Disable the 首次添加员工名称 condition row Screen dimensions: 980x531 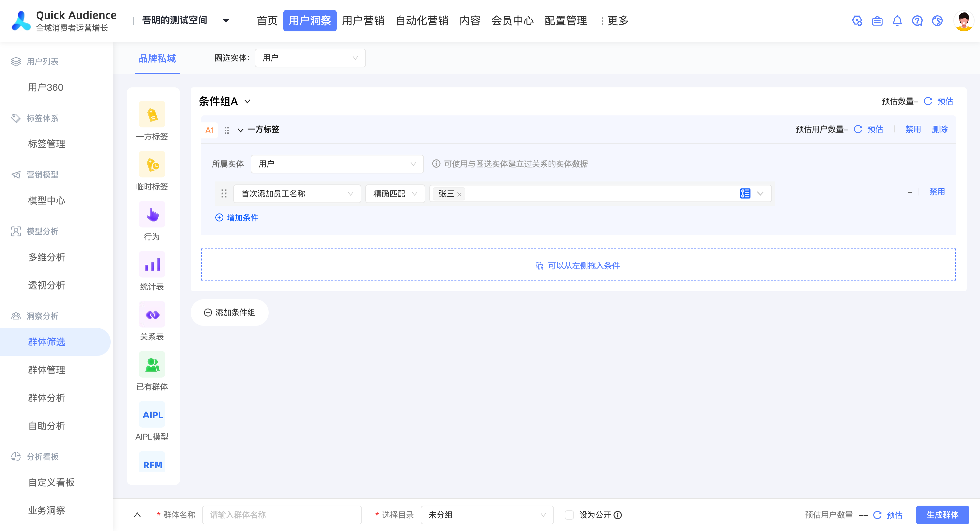point(937,192)
